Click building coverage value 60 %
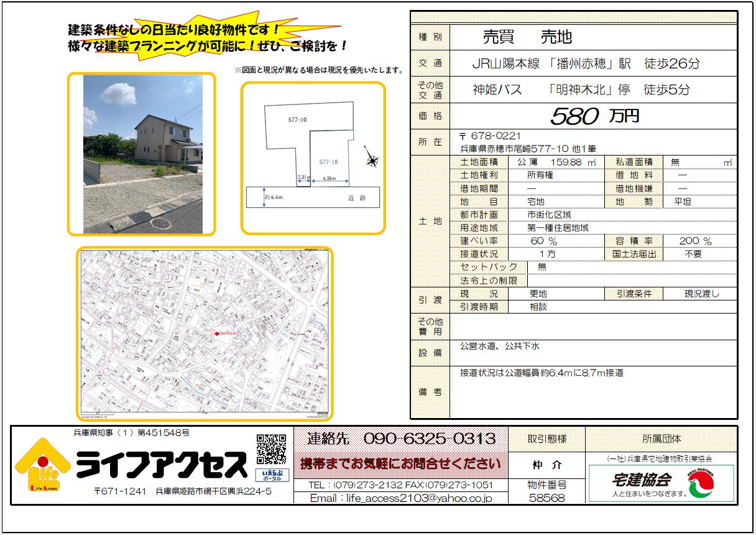Viewport: 756px width, 535px height. (544, 241)
